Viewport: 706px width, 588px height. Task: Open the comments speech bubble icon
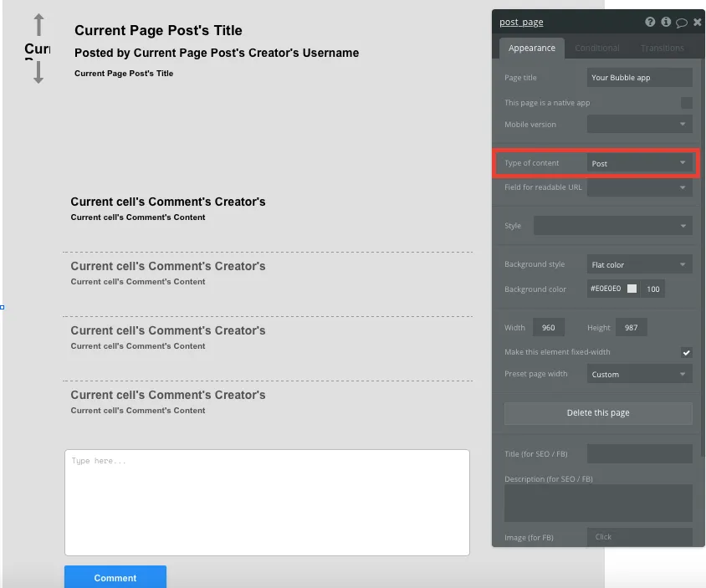pyautogui.click(x=682, y=23)
